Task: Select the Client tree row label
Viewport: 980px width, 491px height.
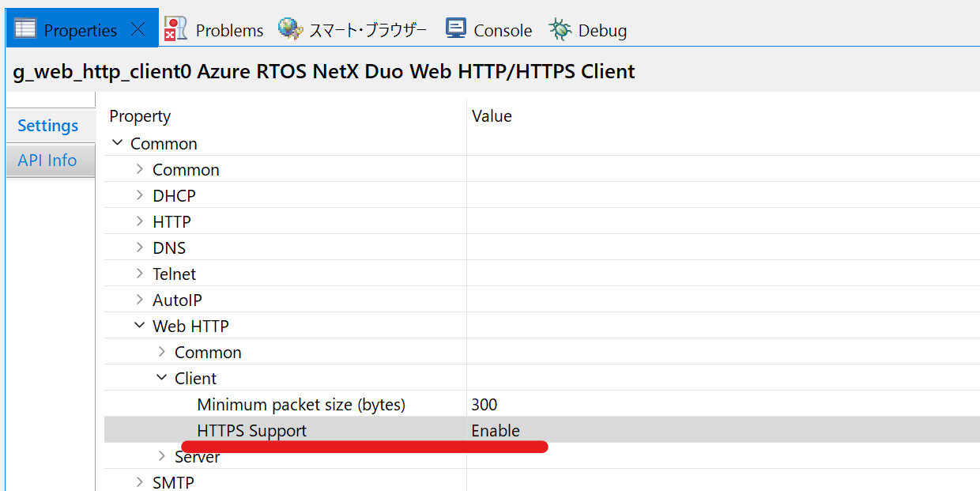Action: pos(195,379)
